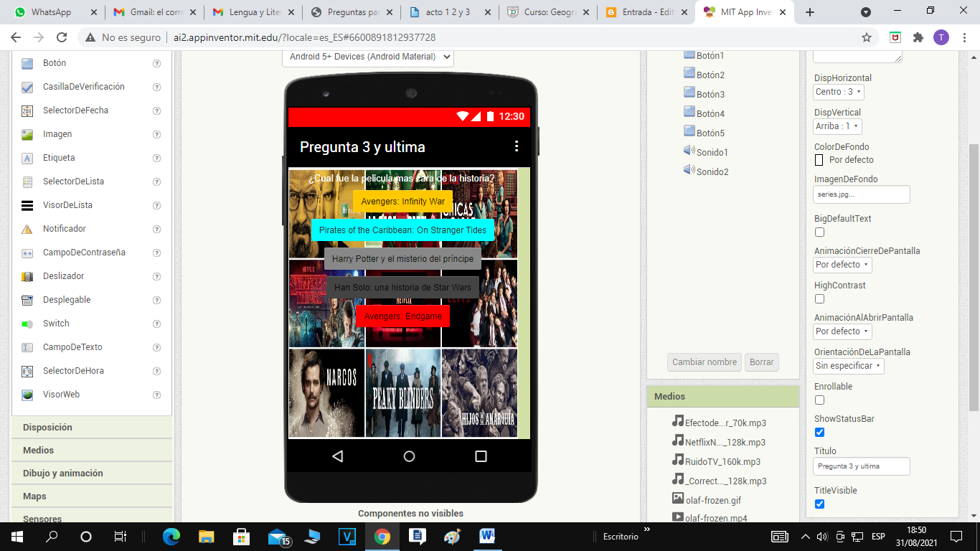The width and height of the screenshot is (980, 551).
Task: Expand the Maps palette section
Action: [x=92, y=496]
